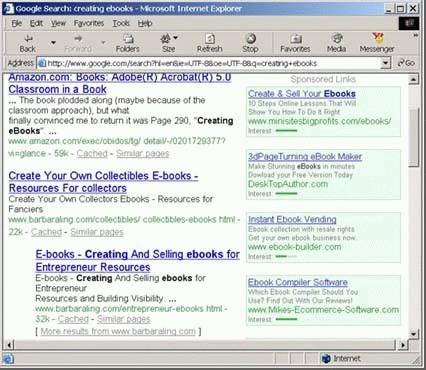This screenshot has width=426, height=370.
Task: Click the vertical scrollbar down arrow
Action: 413,334
